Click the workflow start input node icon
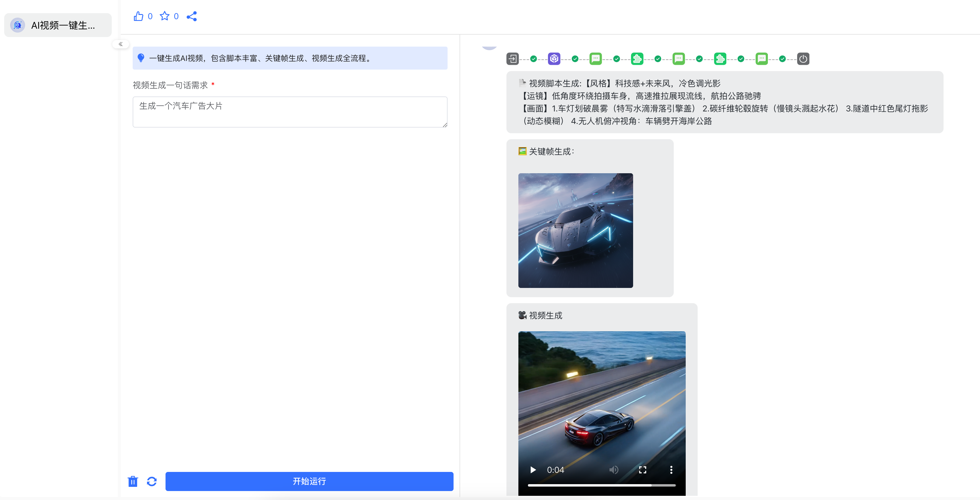 (512, 59)
